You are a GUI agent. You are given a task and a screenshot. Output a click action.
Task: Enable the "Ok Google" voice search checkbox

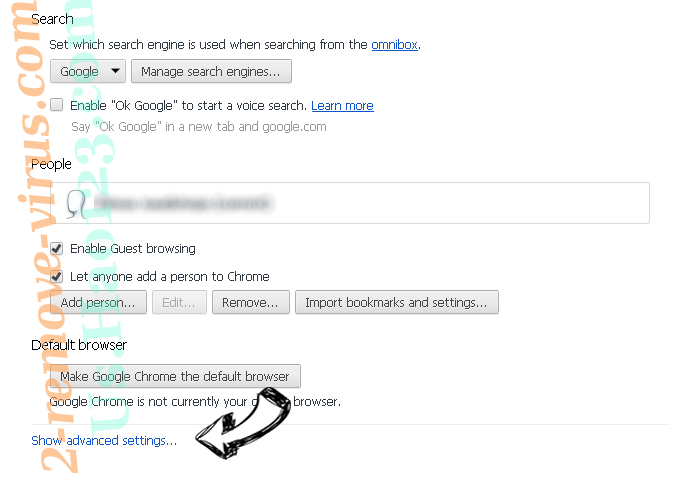57,105
